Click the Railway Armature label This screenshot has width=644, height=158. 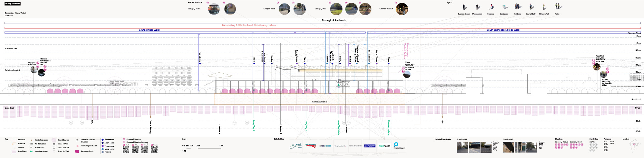(x=320, y=102)
